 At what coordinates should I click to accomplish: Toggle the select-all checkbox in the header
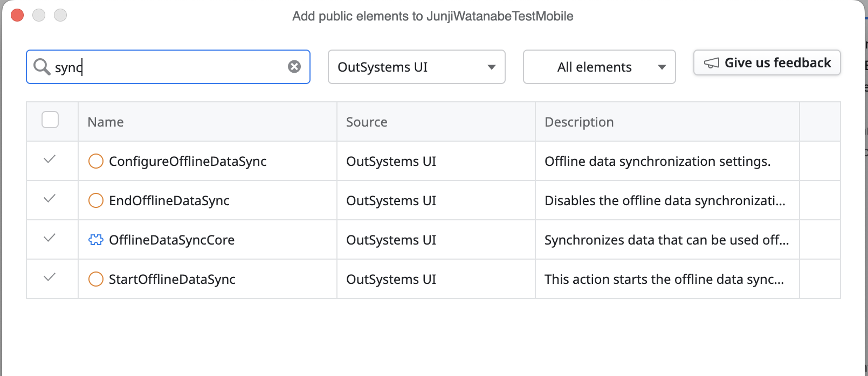point(50,120)
